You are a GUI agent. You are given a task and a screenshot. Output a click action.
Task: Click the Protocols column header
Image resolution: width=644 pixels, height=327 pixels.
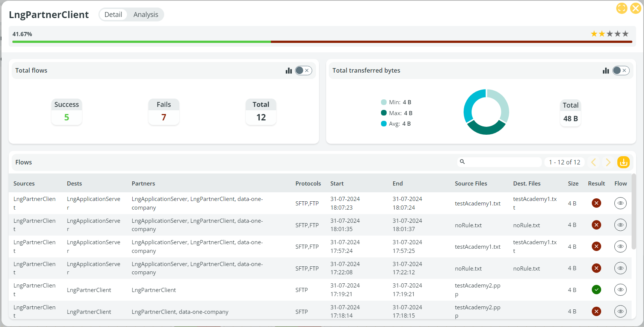[308, 184]
